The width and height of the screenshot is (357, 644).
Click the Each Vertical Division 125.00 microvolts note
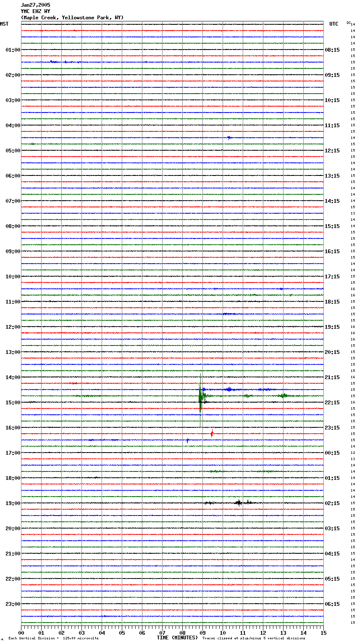(53, 638)
